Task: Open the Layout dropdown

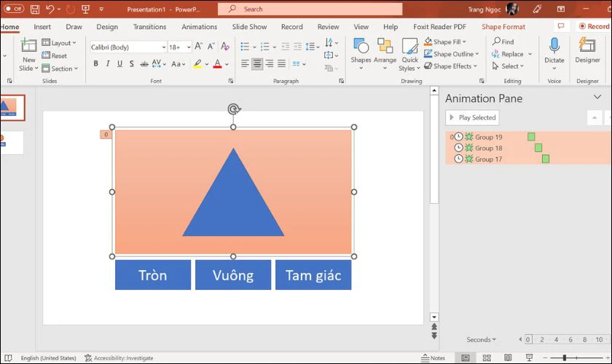Action: [x=59, y=43]
